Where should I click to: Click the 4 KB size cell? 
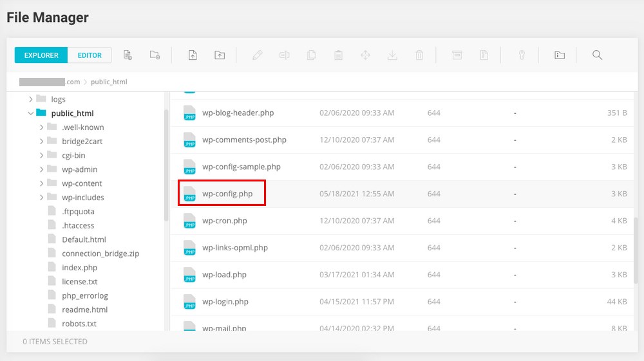pos(619,221)
